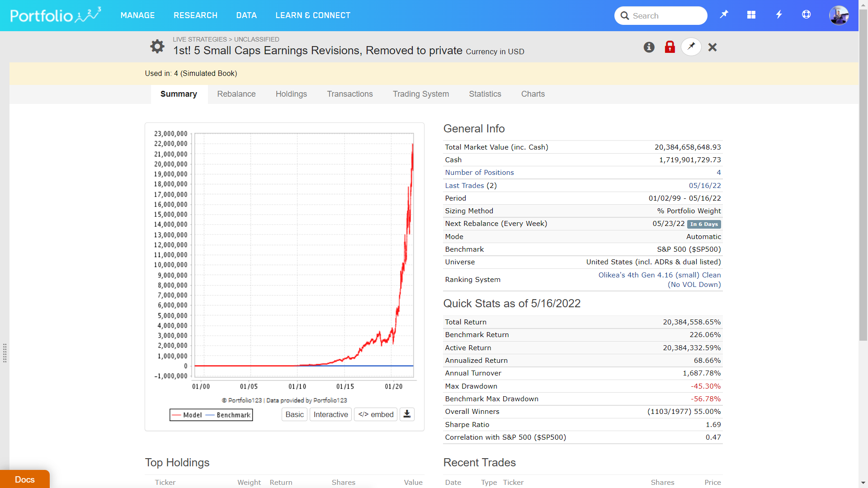Open the user avatar account menu
Viewport: 868px width, 488px height.
point(839,15)
